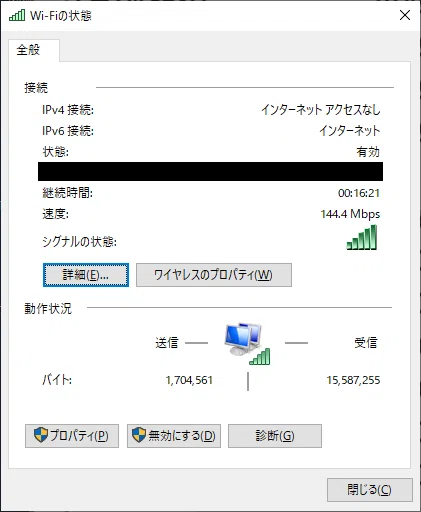Click the 継続時間 00:16:21 value

coord(359,193)
